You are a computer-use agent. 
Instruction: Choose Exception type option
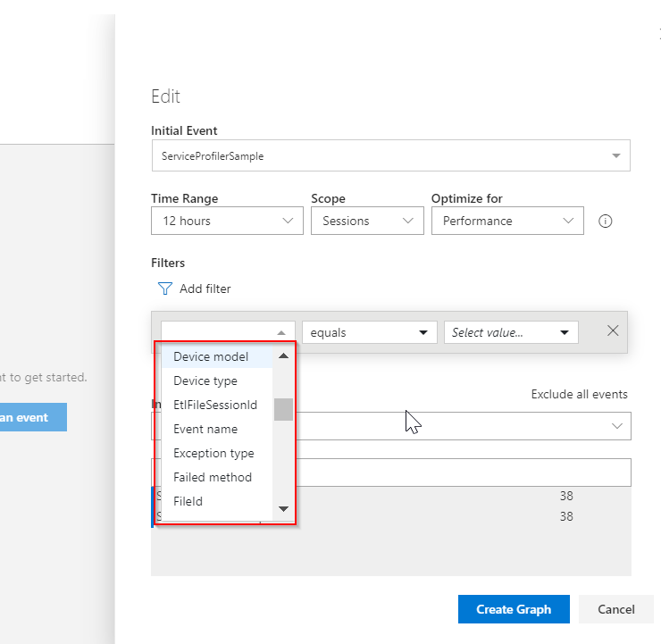[x=213, y=453]
